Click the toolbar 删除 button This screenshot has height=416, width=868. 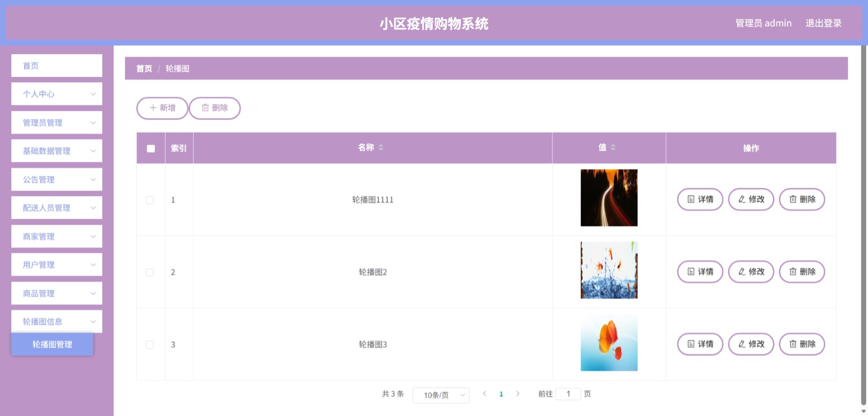pyautogui.click(x=215, y=108)
